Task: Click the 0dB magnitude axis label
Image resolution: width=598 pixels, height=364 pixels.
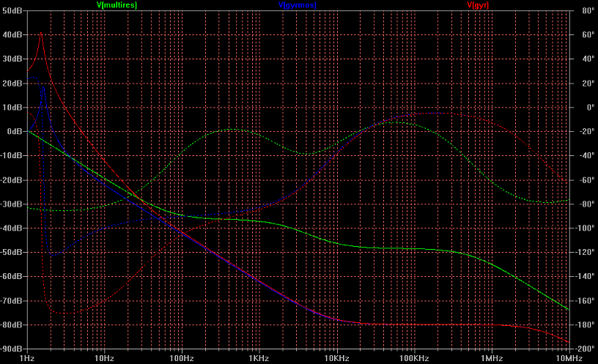Action: (15, 132)
